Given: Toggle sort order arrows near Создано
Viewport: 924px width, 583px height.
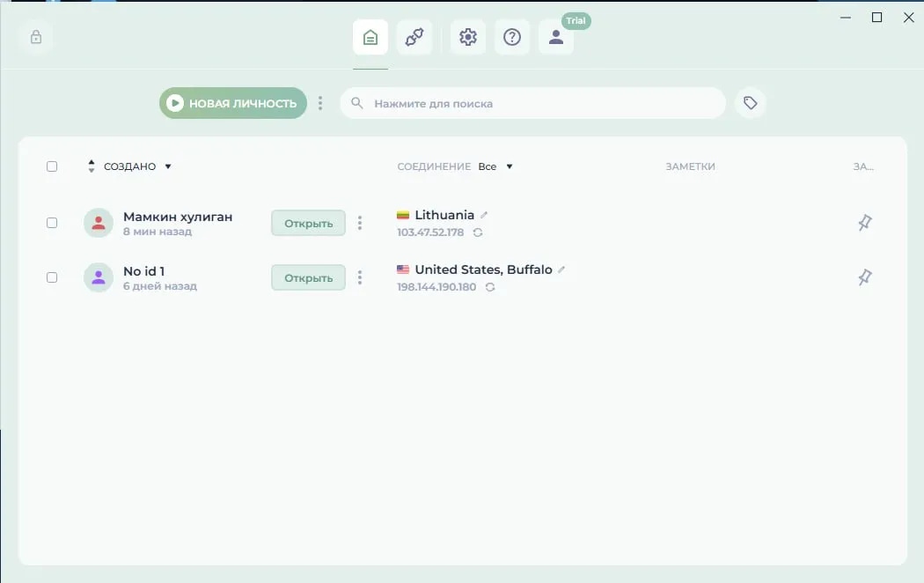Looking at the screenshot, I should tap(91, 166).
